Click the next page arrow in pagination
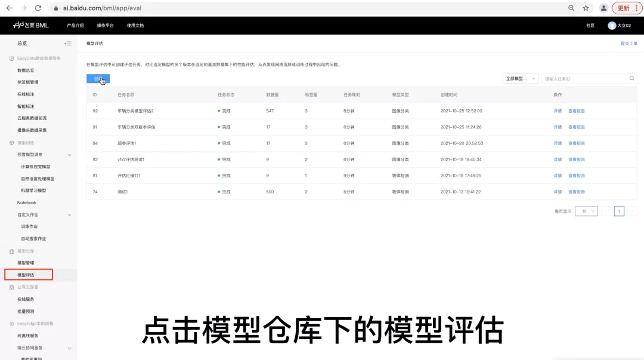 coord(633,211)
